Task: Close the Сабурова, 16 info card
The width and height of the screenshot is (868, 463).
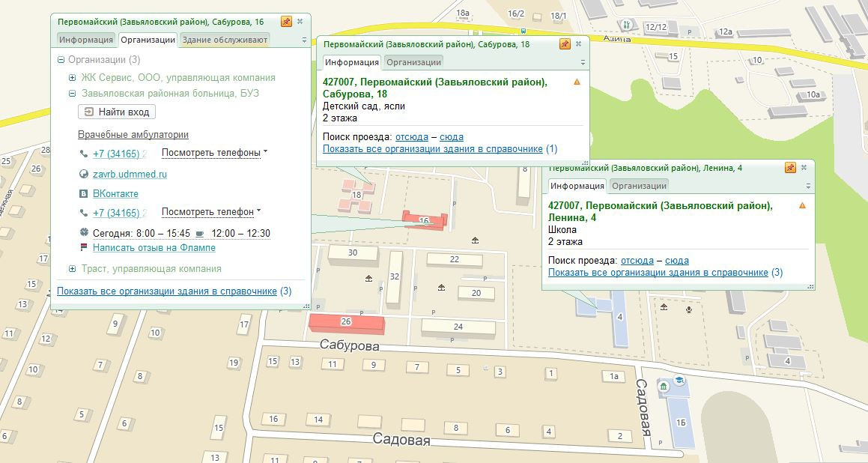Action: coord(300,22)
